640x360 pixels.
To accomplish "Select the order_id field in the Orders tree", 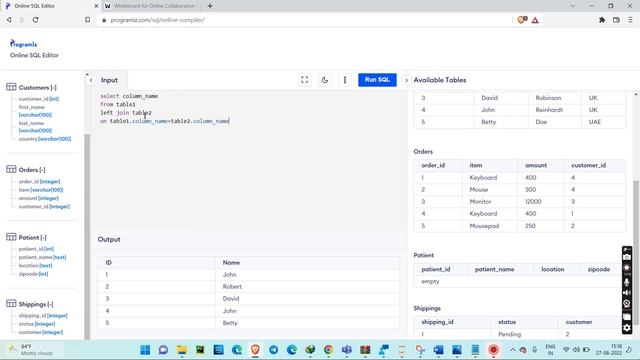I will point(39,181).
